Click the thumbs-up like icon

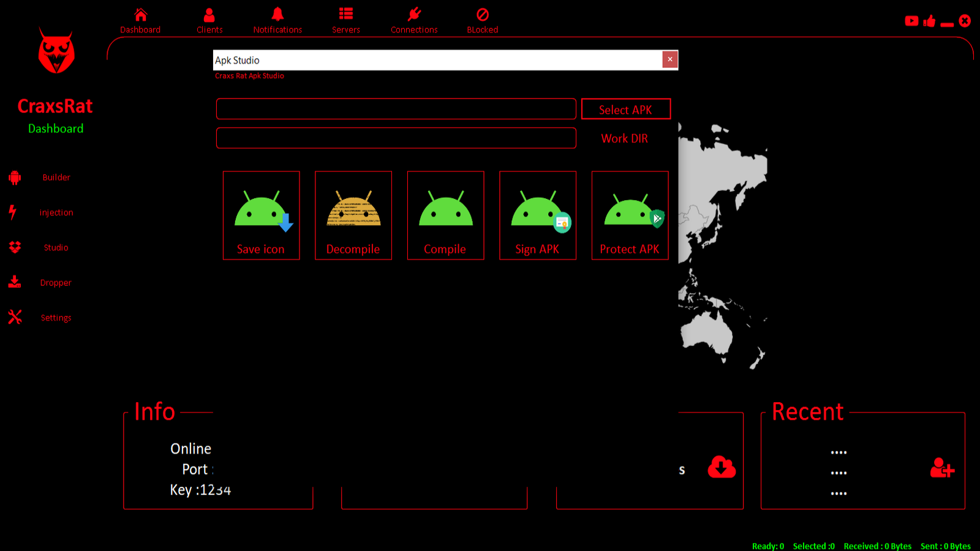click(929, 21)
